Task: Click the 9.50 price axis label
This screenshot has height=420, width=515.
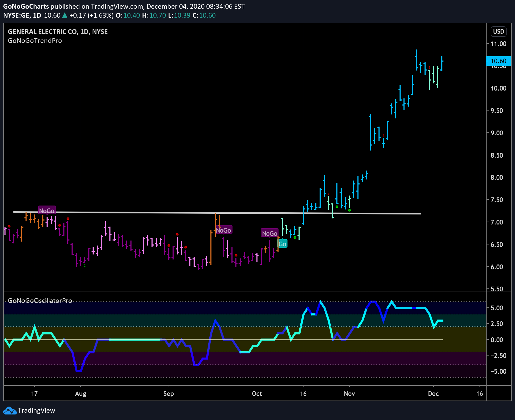Action: coord(497,111)
